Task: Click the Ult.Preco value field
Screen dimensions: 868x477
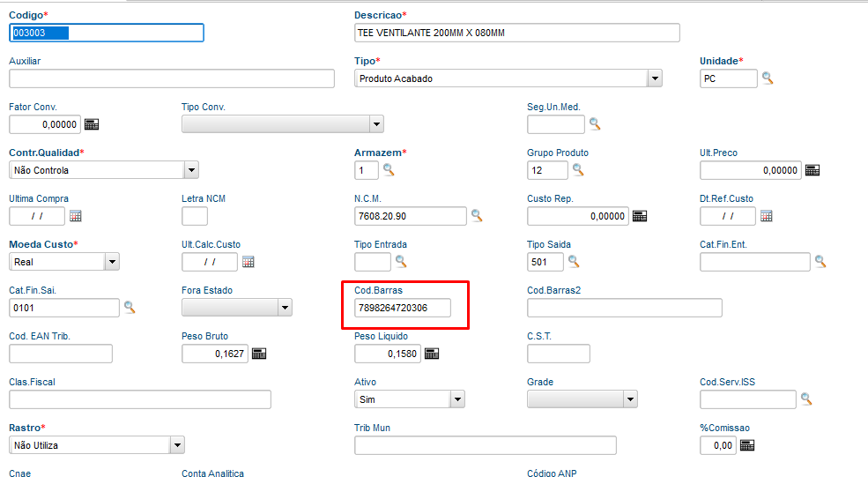Action: [x=751, y=170]
